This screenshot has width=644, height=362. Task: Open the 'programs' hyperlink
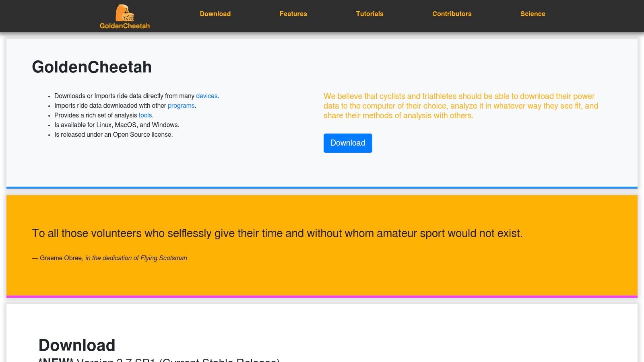pyautogui.click(x=181, y=106)
